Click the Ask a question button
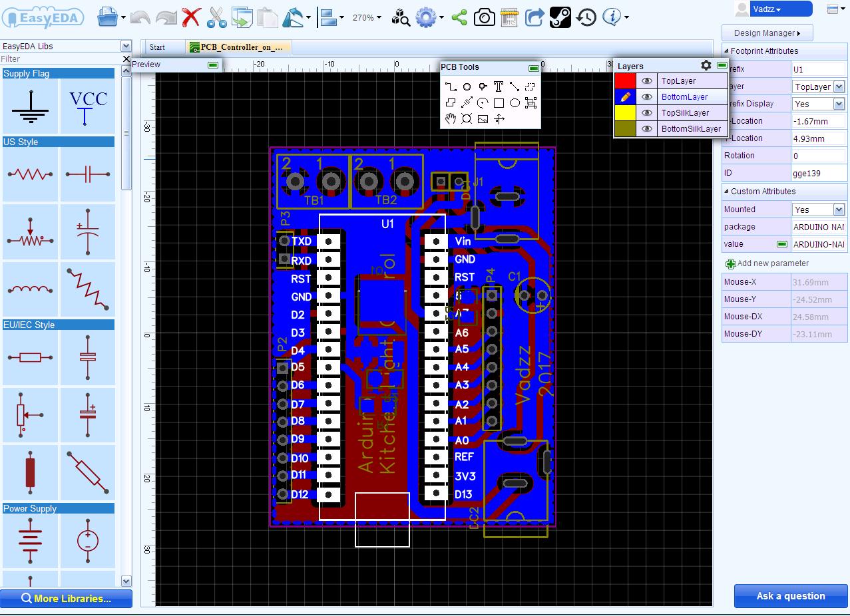The image size is (850, 616). point(791,596)
